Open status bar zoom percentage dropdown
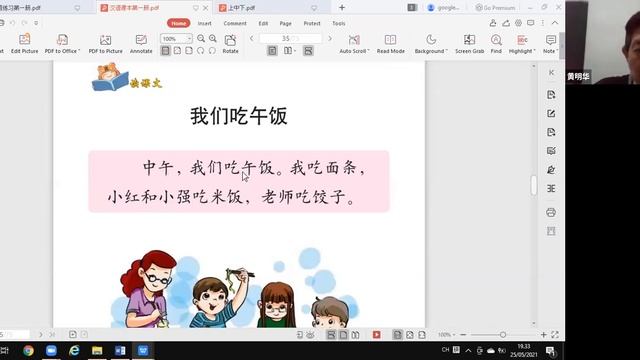Screen dimensions: 640x360 [x=446, y=335]
